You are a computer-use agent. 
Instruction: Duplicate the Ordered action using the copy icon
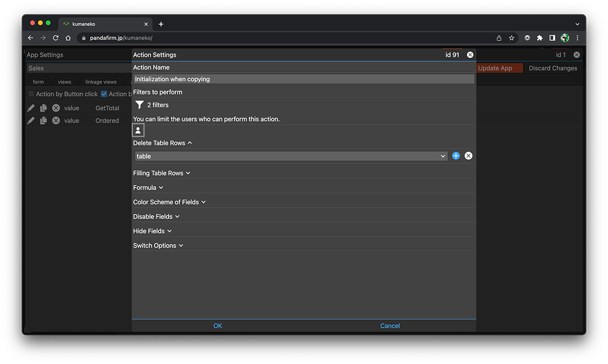[43, 120]
